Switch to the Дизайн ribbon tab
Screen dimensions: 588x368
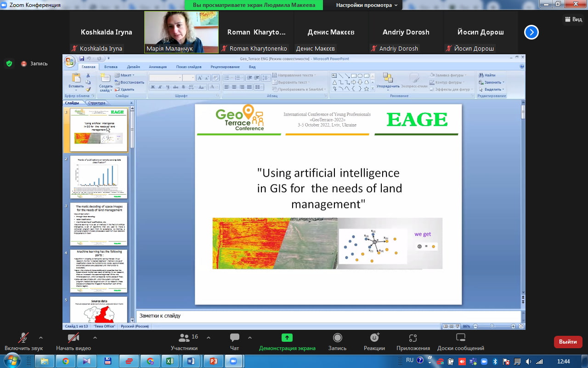[133, 67]
